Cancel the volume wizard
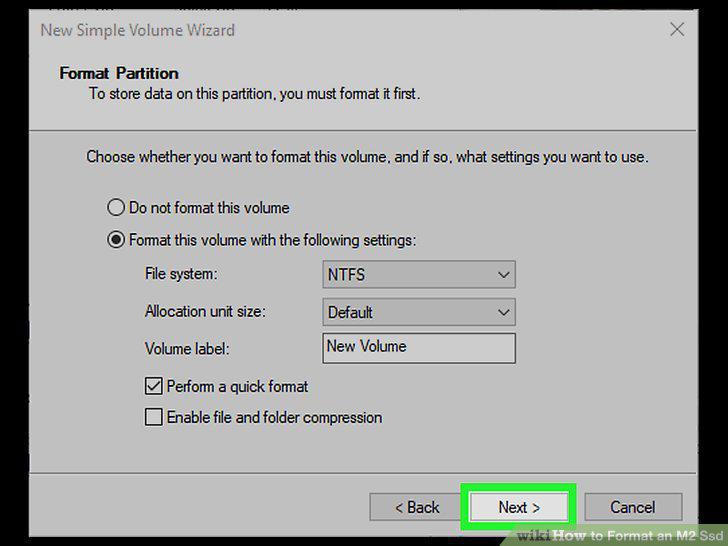The width and height of the screenshot is (728, 546). coord(633,507)
